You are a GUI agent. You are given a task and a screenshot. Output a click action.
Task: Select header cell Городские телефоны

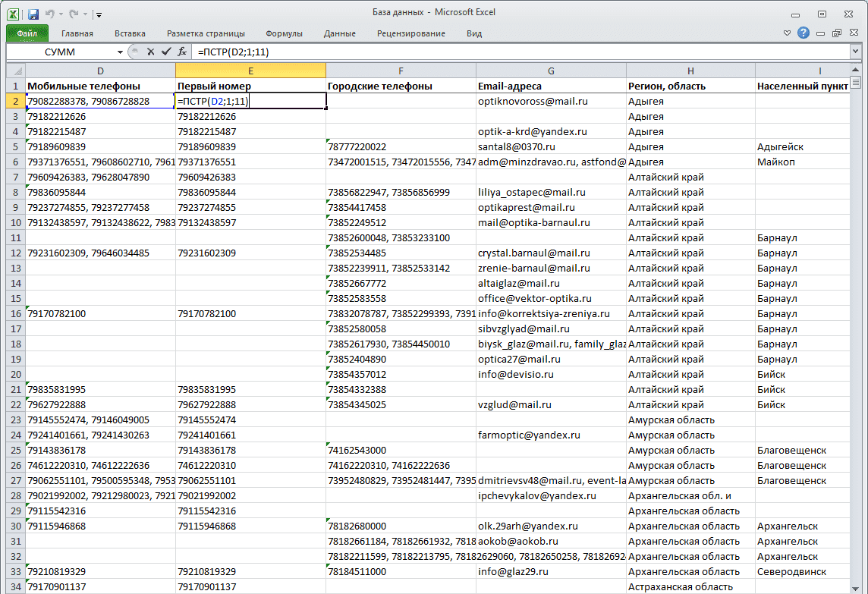click(401, 86)
